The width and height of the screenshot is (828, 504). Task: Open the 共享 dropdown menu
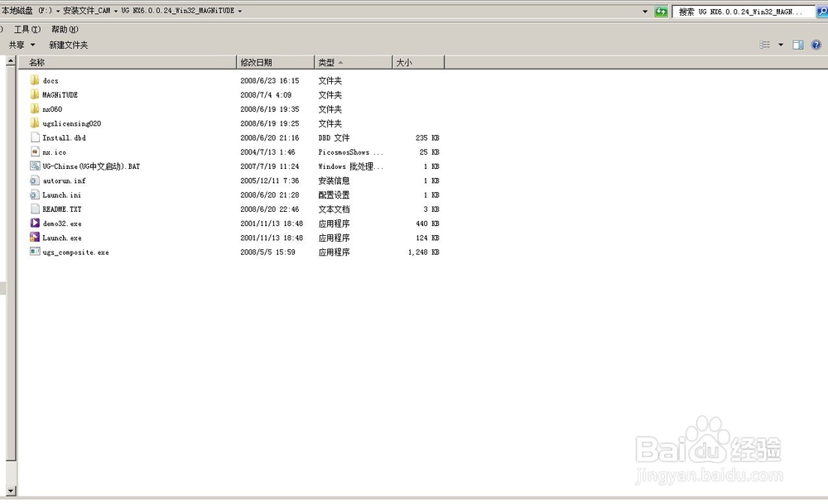22,45
